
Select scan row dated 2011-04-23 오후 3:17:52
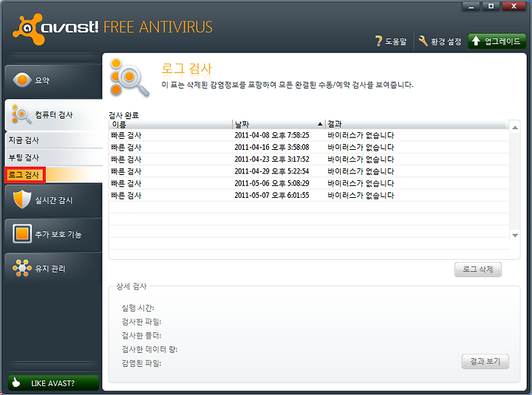click(309, 159)
